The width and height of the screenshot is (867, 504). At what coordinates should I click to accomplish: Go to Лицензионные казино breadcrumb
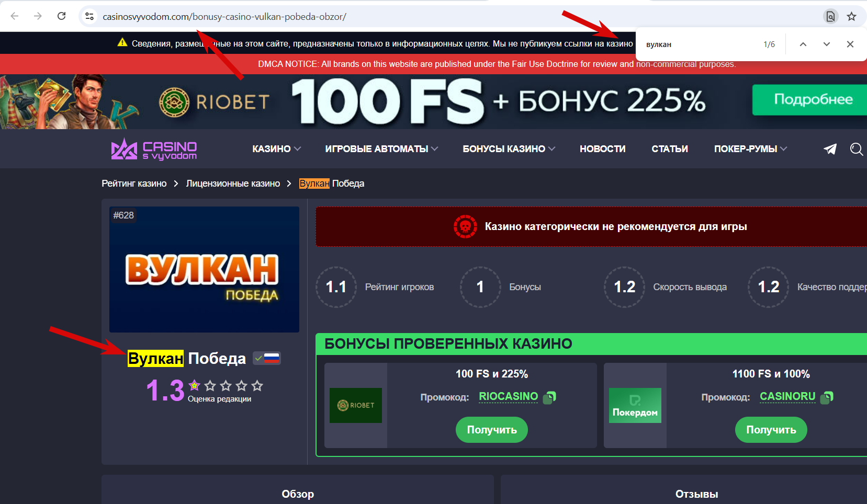(x=233, y=184)
